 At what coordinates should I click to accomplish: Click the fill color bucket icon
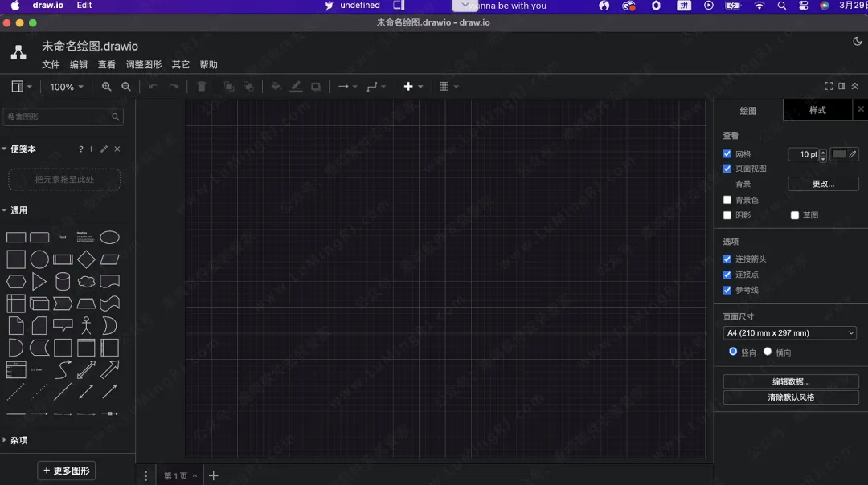pyautogui.click(x=276, y=87)
